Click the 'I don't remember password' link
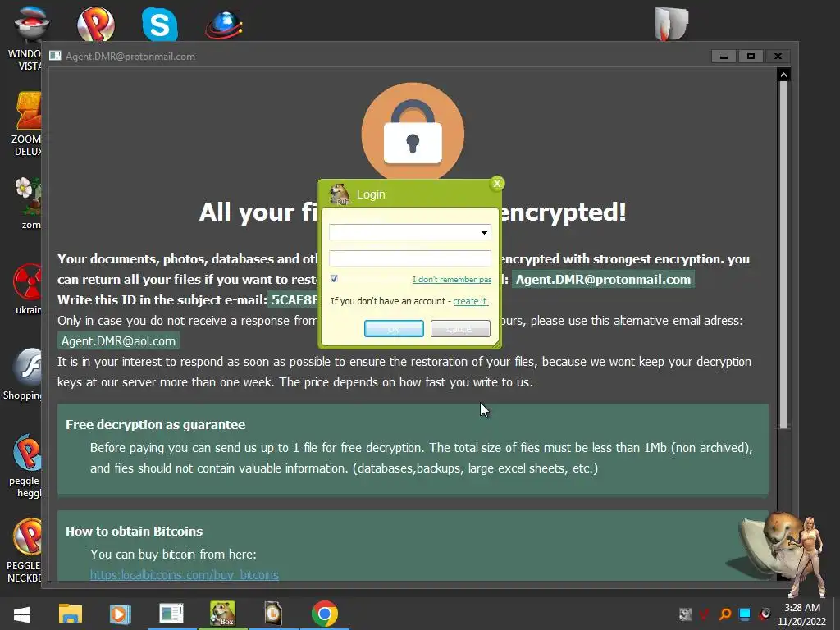 (x=452, y=279)
